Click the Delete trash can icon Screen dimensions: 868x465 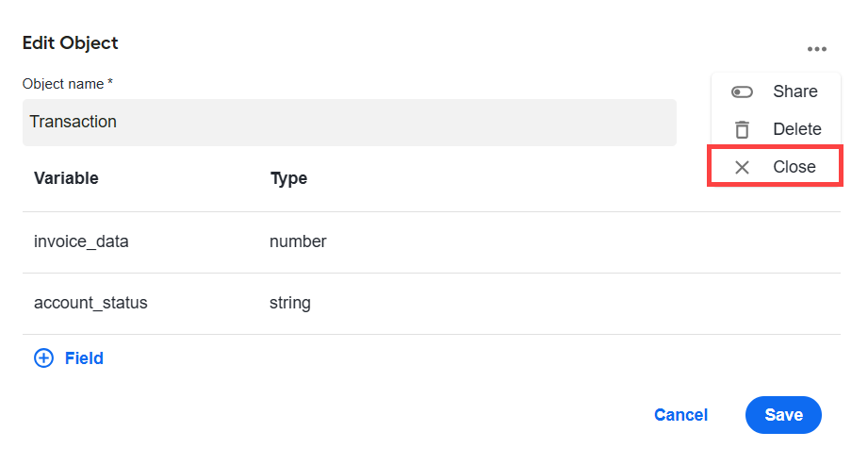tap(742, 129)
